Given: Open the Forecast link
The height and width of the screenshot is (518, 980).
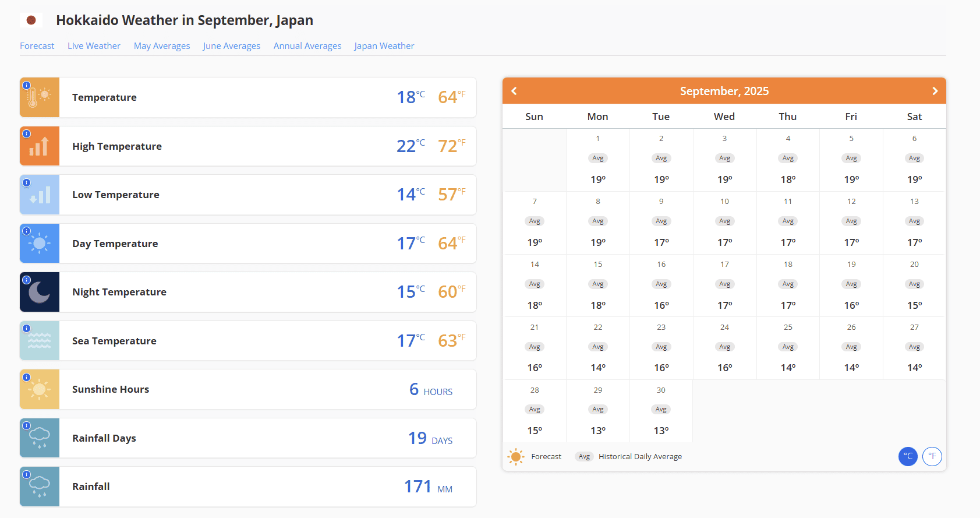Looking at the screenshot, I should [x=37, y=46].
